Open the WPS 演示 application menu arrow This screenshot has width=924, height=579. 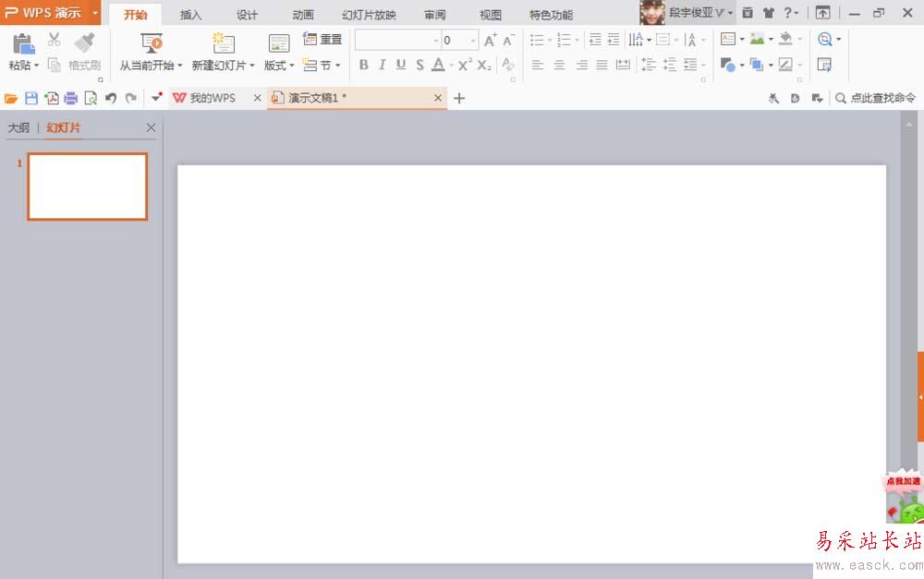(95, 13)
